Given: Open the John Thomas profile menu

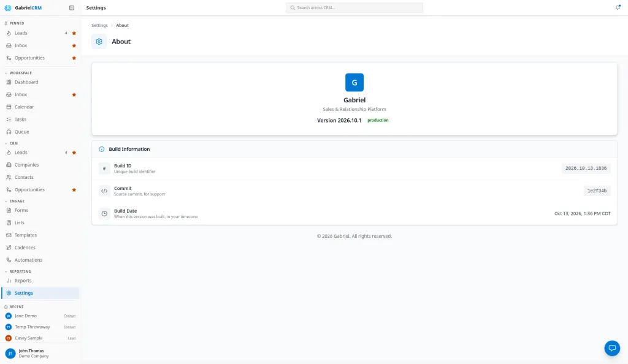Looking at the screenshot, I should pos(40,353).
